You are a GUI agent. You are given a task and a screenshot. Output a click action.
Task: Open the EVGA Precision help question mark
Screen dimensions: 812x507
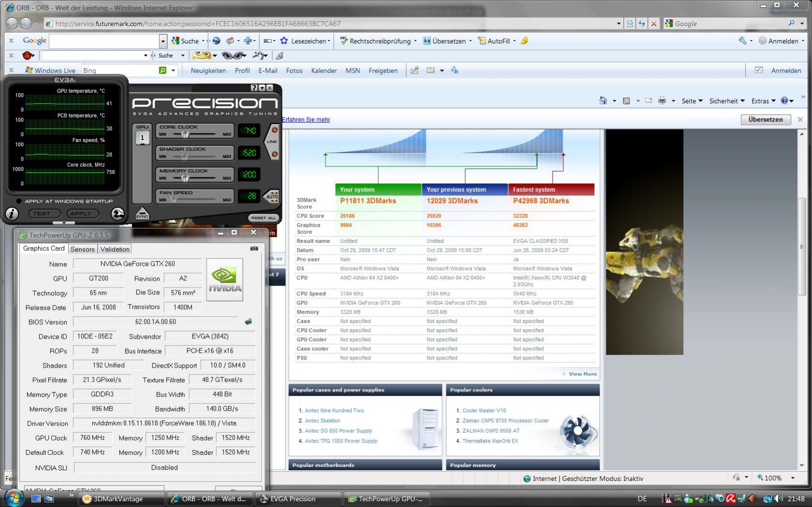254,88
